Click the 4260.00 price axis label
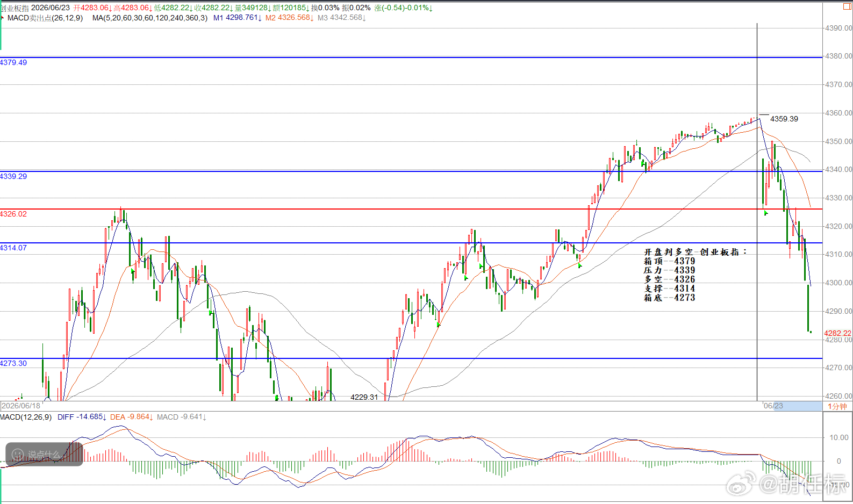This screenshot has height=504, width=853. [839, 396]
